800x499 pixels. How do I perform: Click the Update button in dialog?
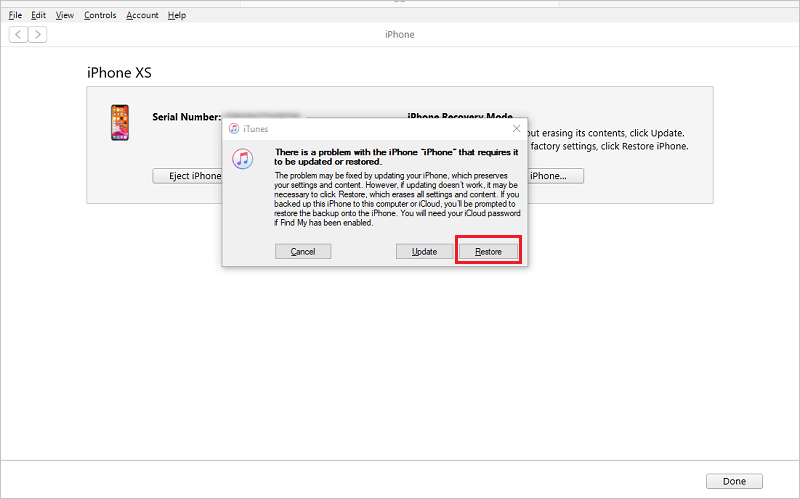[x=424, y=252]
